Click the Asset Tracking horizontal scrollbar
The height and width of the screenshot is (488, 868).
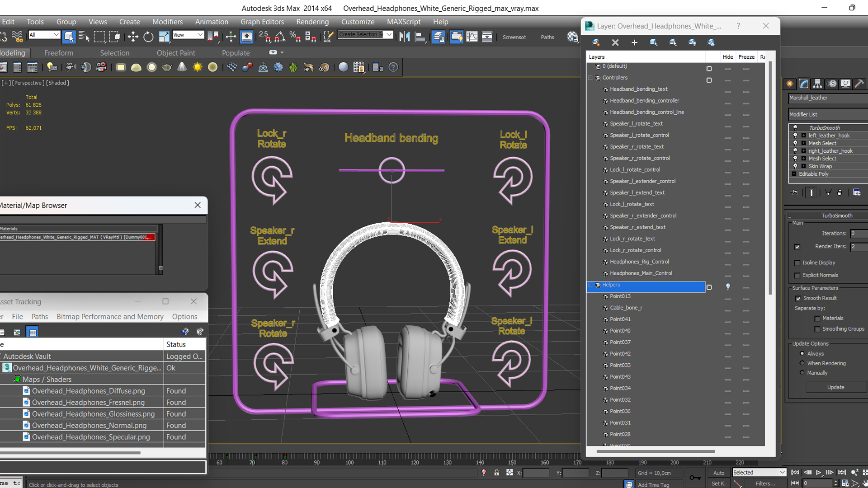click(x=70, y=452)
